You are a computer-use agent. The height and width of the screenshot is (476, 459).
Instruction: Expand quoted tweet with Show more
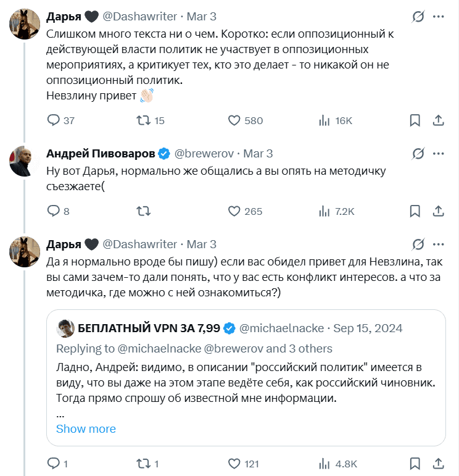pyautogui.click(x=86, y=429)
